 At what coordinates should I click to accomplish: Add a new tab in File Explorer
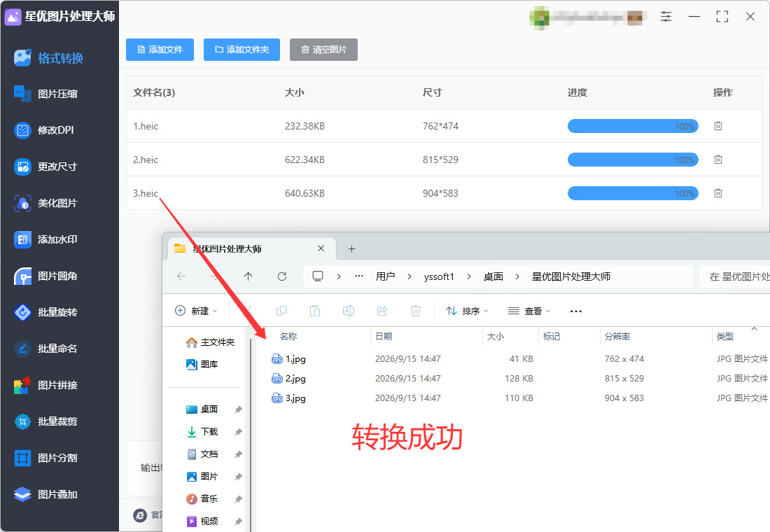351,249
